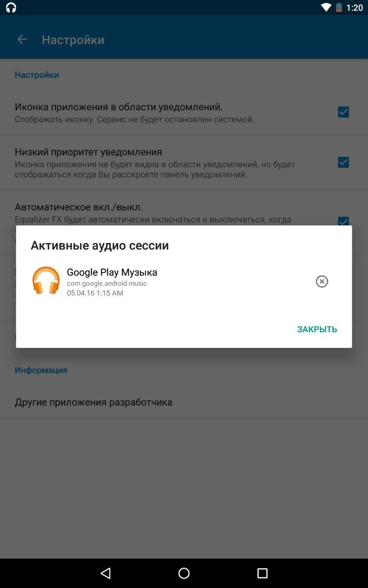The image size is (368, 588).
Task: Click ЗАКРЫТЬ to dismiss the dialog
Action: [317, 329]
